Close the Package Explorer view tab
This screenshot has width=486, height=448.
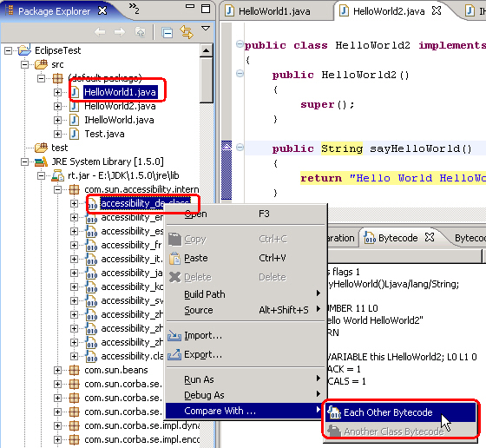pos(102,10)
